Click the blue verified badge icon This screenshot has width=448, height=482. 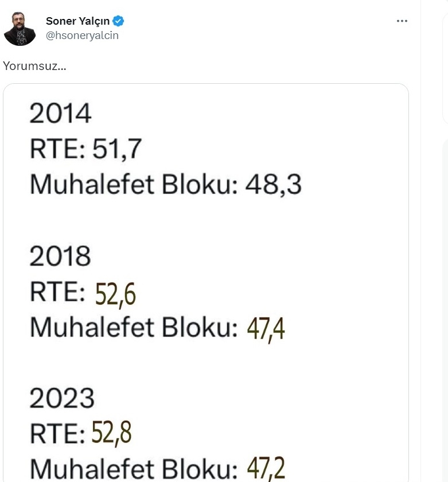tap(118, 21)
